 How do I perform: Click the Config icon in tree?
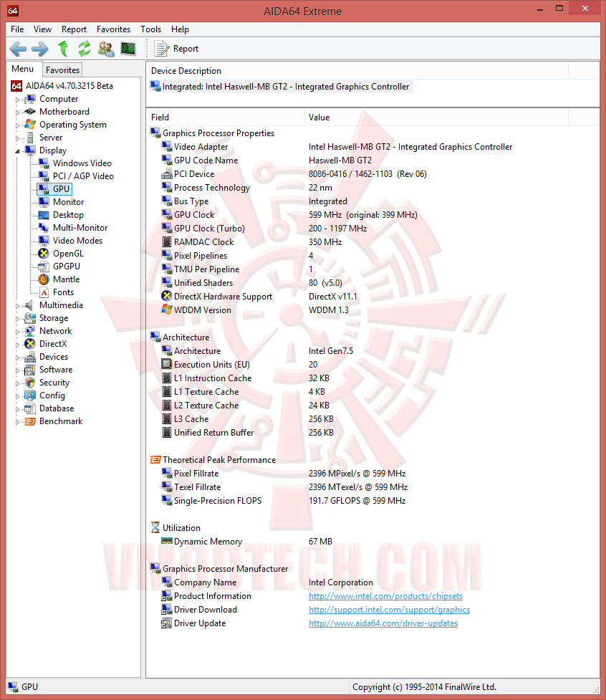(30, 395)
